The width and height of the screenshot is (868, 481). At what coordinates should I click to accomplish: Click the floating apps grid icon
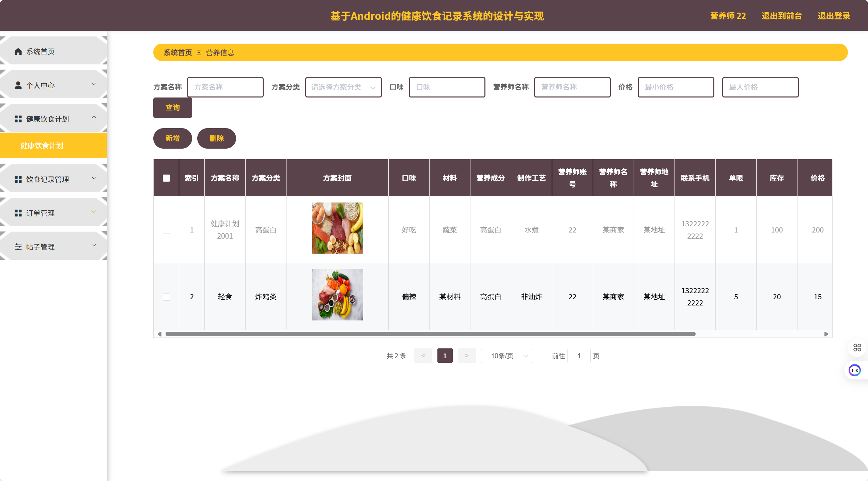tap(857, 347)
